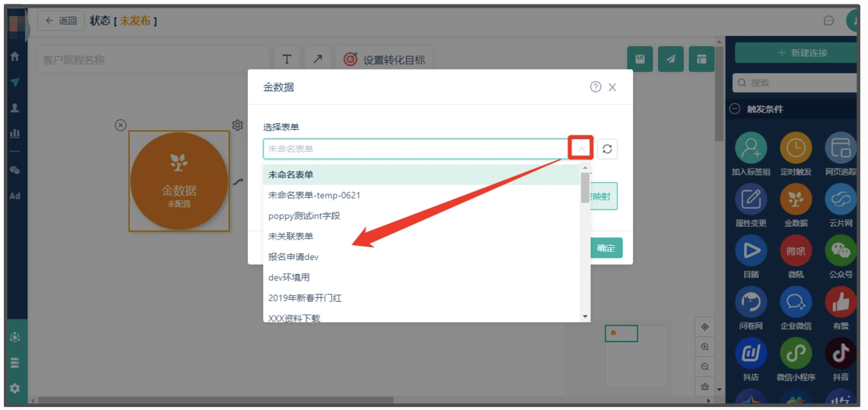Click the 映射 mapping button
Screen dimensions: 868x410
(x=604, y=196)
